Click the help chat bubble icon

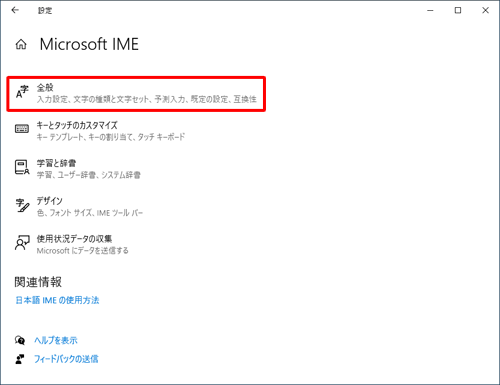coord(20,340)
